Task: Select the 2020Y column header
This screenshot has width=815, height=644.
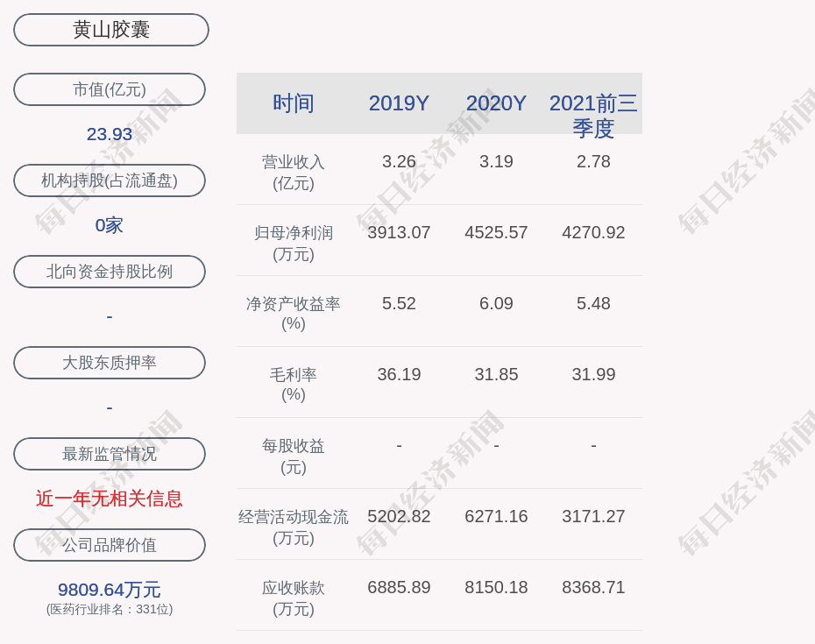Action: tap(496, 103)
